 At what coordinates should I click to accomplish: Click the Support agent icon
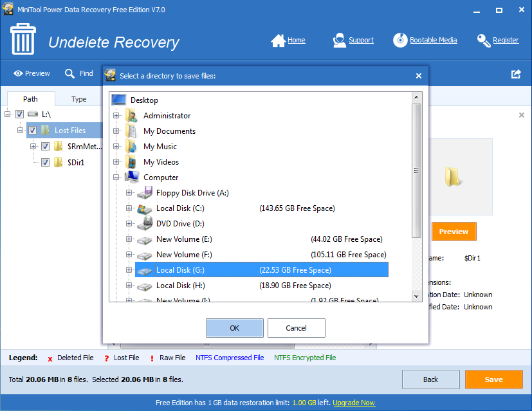(339, 41)
